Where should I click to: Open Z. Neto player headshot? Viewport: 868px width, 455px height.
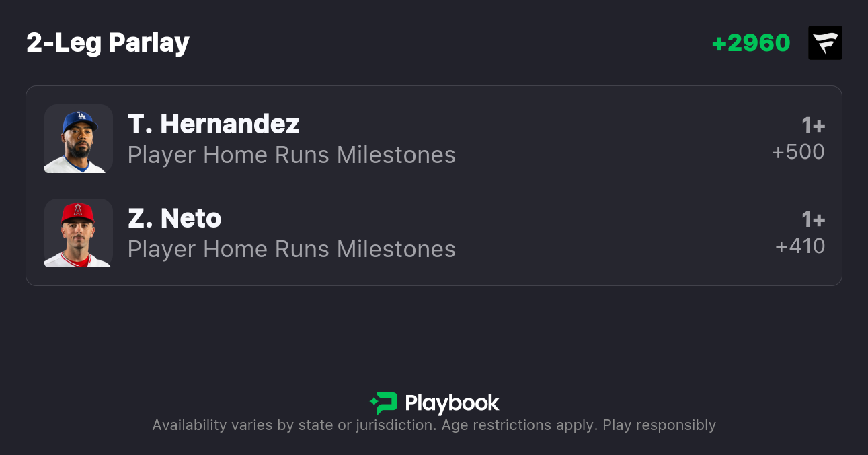pos(79,233)
